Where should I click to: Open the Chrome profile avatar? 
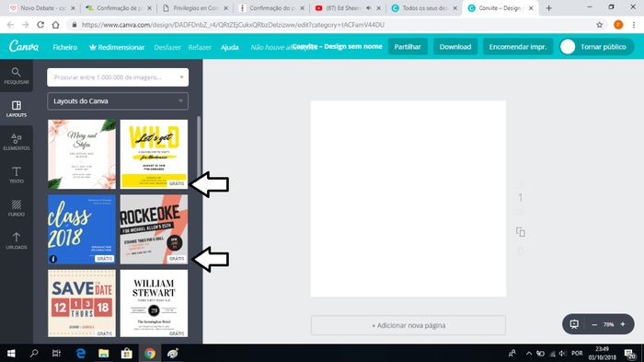click(x=618, y=25)
